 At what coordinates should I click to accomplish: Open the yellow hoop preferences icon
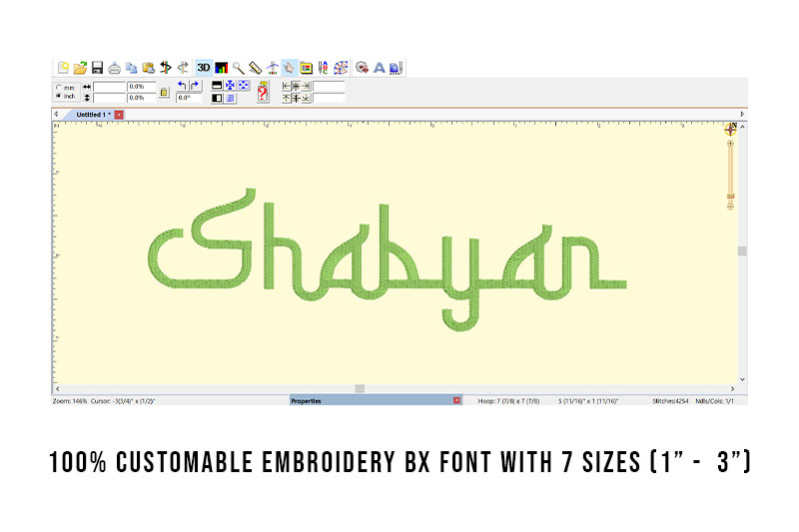tap(306, 68)
